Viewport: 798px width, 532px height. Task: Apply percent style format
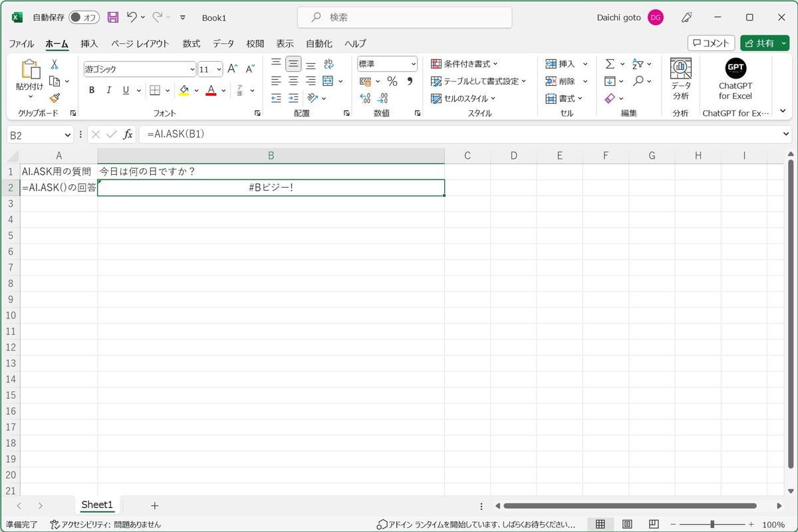click(392, 81)
